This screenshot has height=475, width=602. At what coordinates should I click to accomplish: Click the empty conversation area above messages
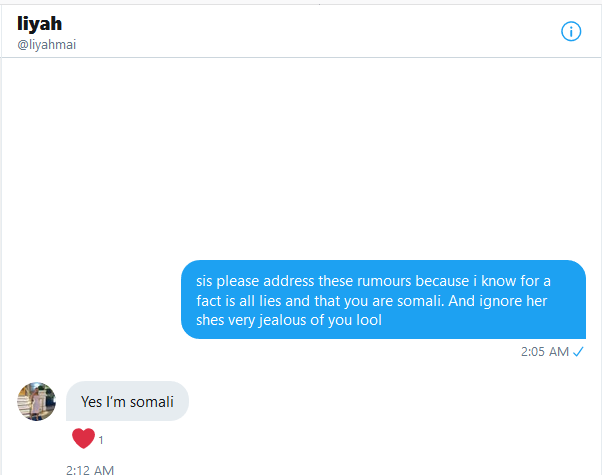[x=301, y=157]
